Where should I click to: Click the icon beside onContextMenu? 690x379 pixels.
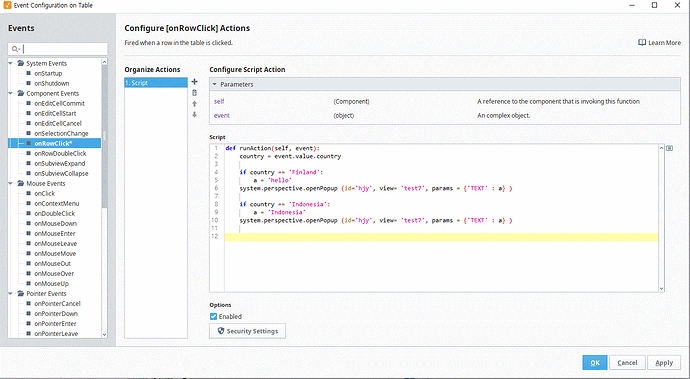29,203
